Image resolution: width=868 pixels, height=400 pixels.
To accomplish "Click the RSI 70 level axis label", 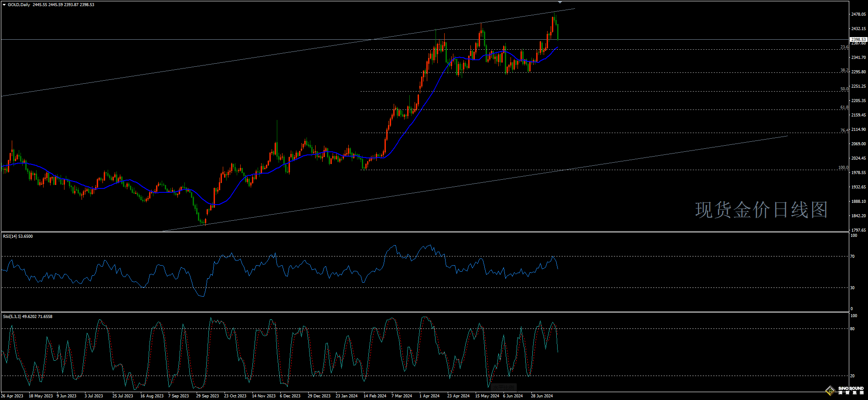I will (852, 256).
